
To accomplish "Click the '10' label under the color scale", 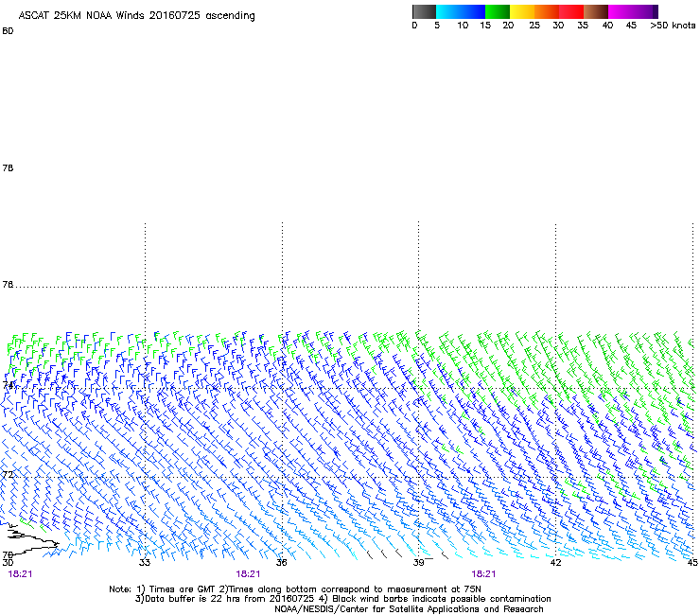I will (x=463, y=26).
